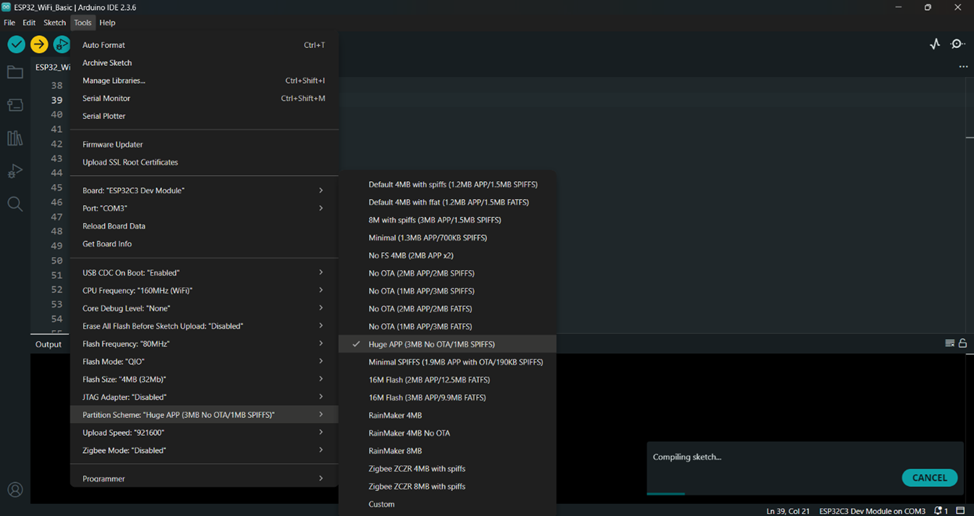This screenshot has height=516, width=974.
Task: Click the notifications bell in status bar
Action: coord(939,511)
